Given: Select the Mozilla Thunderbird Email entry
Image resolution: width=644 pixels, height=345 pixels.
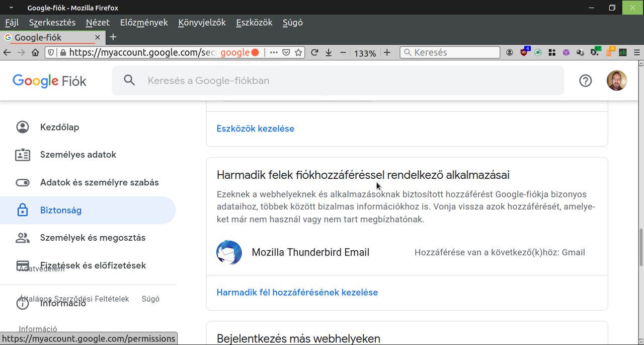Looking at the screenshot, I should (x=407, y=252).
